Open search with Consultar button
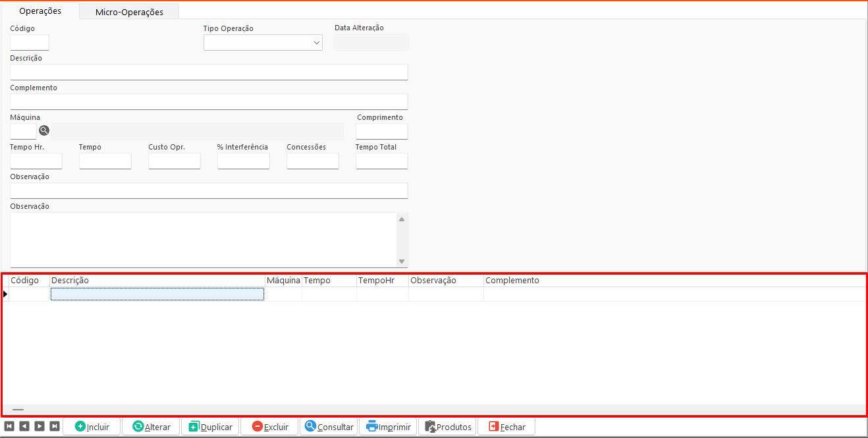 [329, 427]
